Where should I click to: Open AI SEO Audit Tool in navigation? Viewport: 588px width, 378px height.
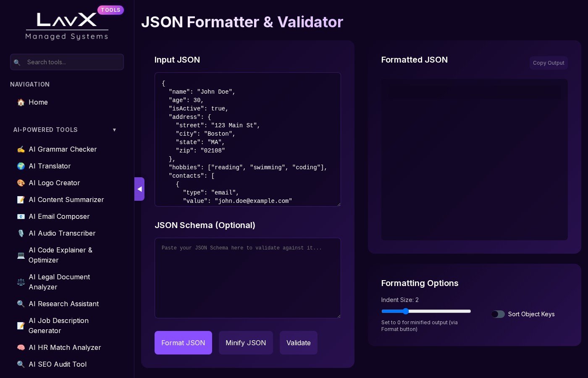(58, 365)
